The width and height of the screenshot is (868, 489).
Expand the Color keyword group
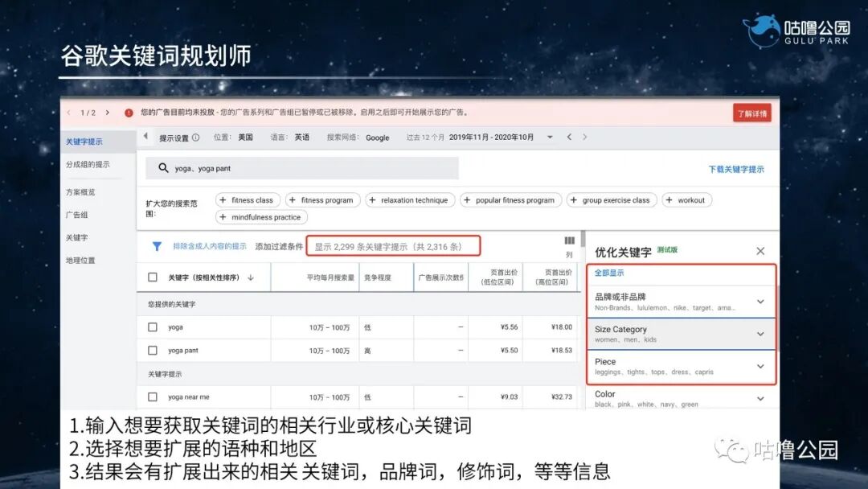759,397
